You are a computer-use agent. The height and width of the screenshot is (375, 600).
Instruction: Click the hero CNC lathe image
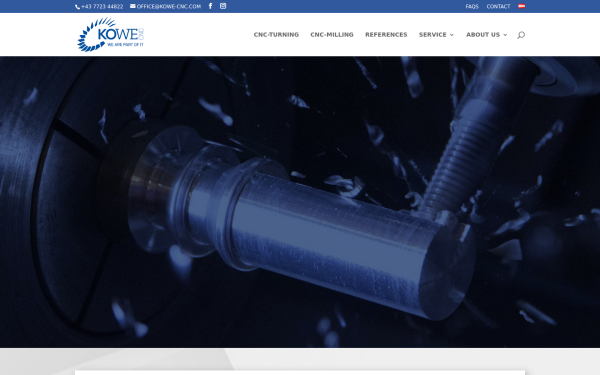pyautogui.click(x=300, y=202)
